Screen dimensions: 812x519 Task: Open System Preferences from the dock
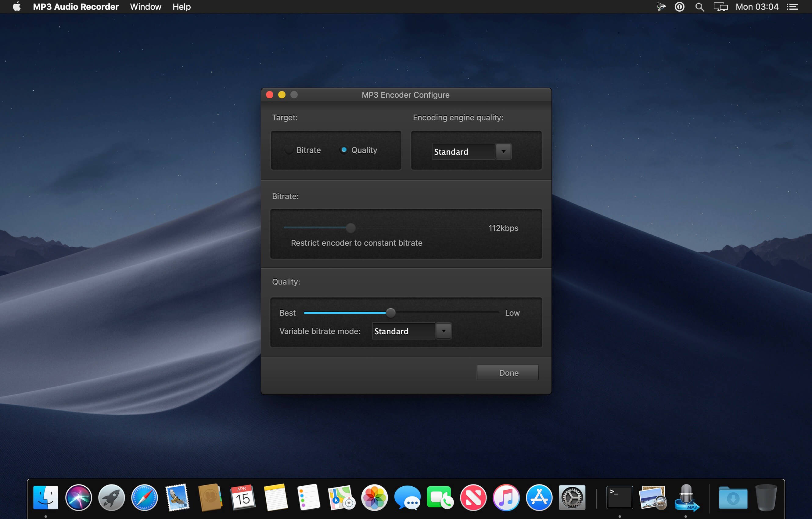click(x=572, y=497)
